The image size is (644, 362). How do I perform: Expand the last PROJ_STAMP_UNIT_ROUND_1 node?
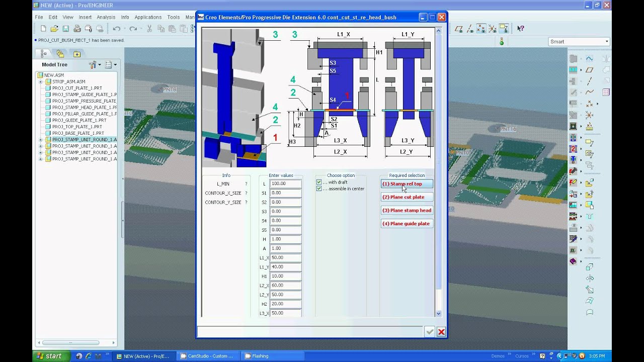pos(41,159)
